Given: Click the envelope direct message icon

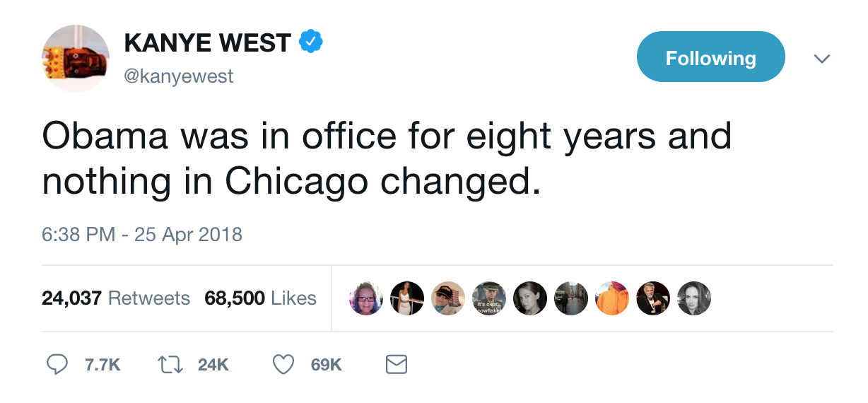Looking at the screenshot, I should pyautogui.click(x=396, y=364).
